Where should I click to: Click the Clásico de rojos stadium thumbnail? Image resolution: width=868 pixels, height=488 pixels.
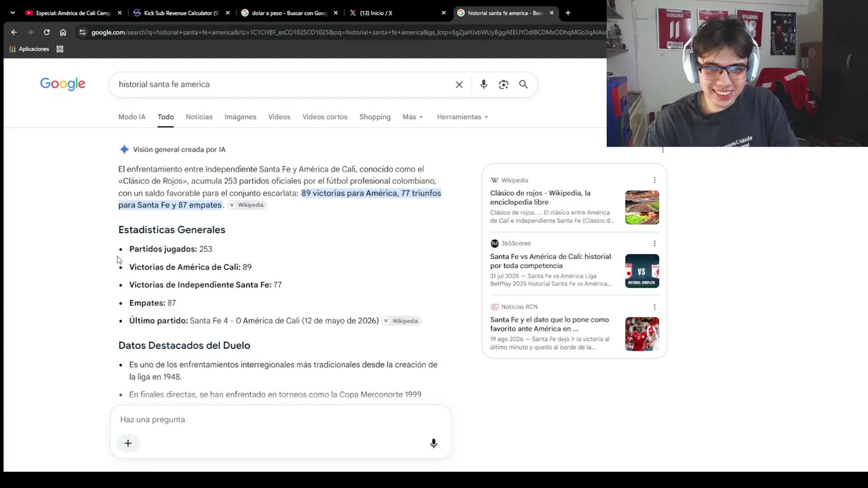pyautogui.click(x=642, y=207)
